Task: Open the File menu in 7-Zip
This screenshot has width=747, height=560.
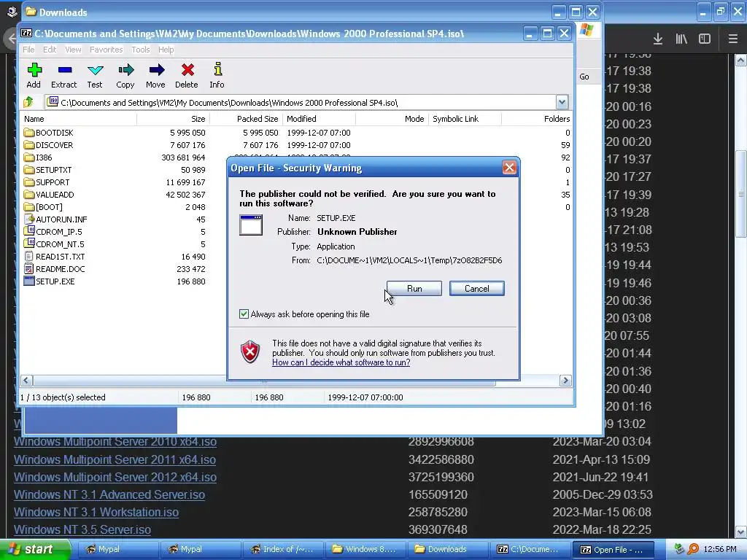Action: tap(28, 50)
